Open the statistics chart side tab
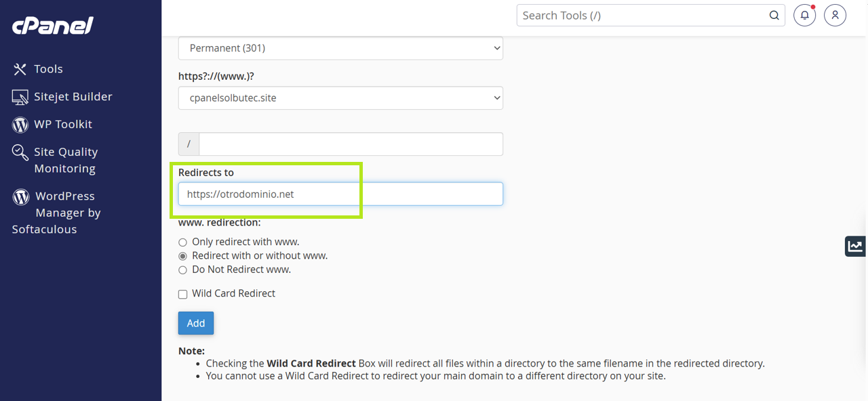868x401 pixels. point(855,246)
